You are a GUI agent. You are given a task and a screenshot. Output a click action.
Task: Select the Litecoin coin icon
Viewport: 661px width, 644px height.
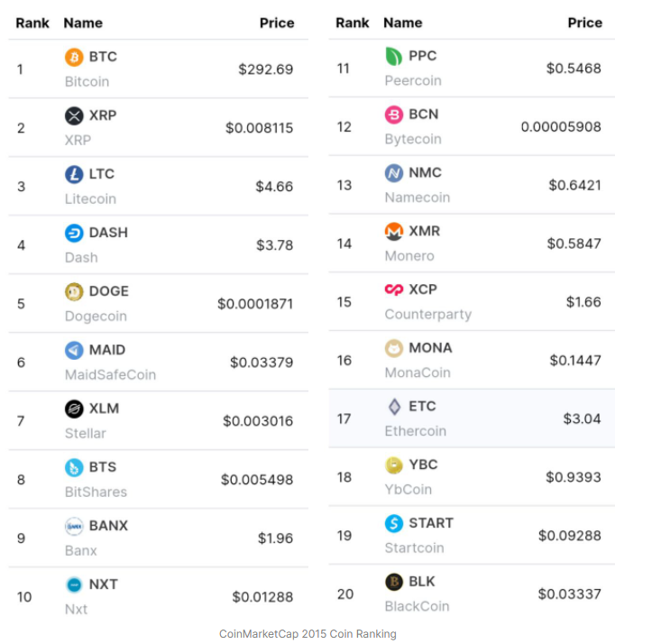pos(74,174)
